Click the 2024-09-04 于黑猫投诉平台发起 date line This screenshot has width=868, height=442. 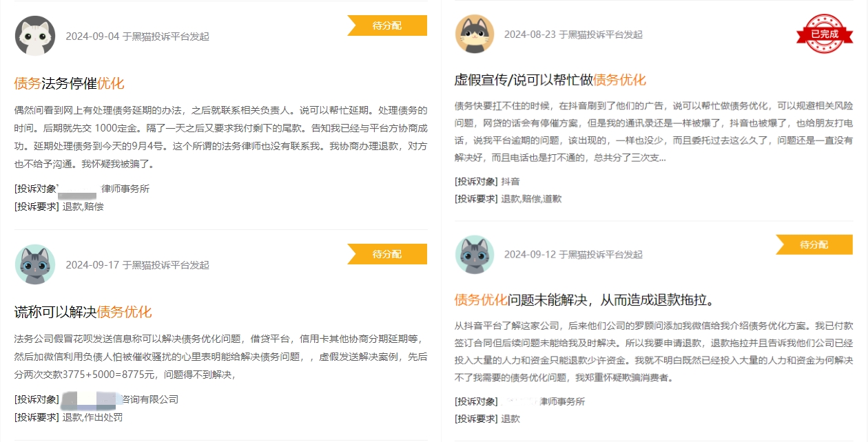pos(137,36)
